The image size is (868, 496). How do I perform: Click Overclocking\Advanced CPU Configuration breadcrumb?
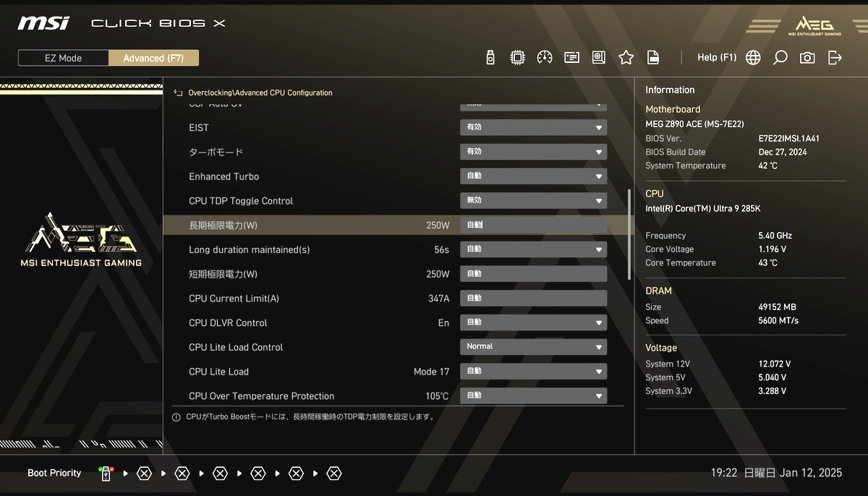(260, 93)
